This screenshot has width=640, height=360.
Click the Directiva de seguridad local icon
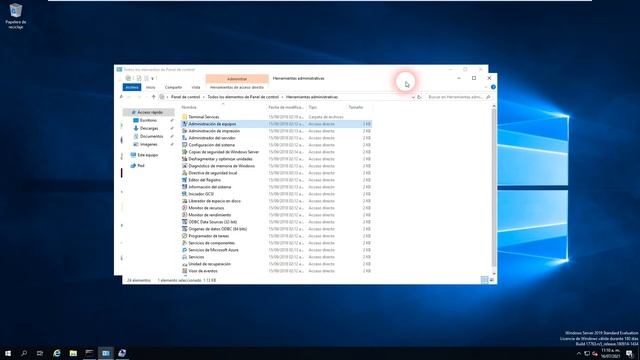point(184,173)
